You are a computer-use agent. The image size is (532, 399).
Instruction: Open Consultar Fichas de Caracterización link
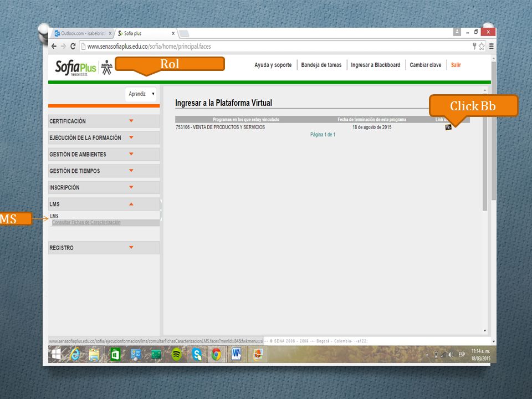click(x=86, y=223)
